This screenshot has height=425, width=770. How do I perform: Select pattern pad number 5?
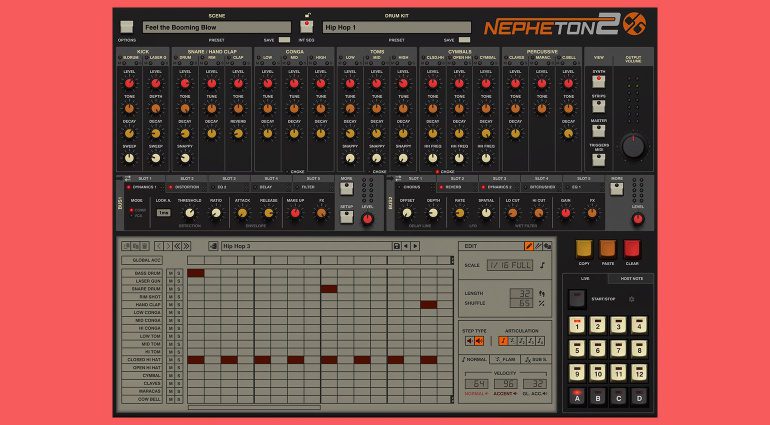pyautogui.click(x=577, y=349)
